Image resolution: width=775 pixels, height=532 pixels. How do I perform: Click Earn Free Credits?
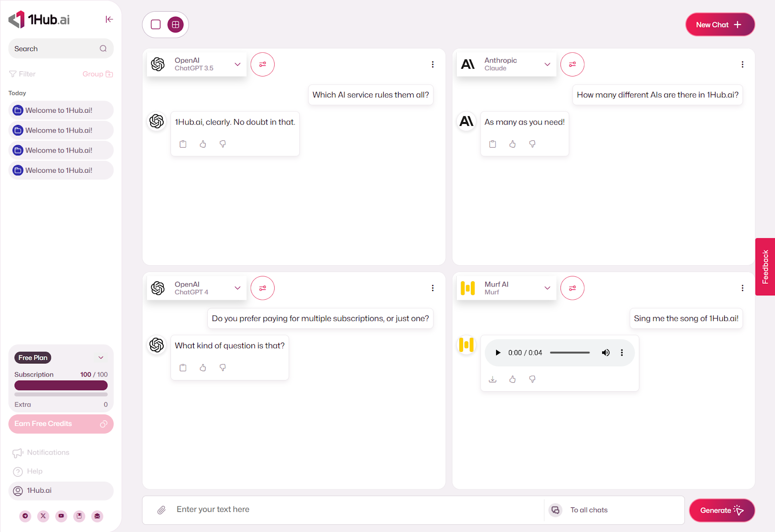point(61,424)
